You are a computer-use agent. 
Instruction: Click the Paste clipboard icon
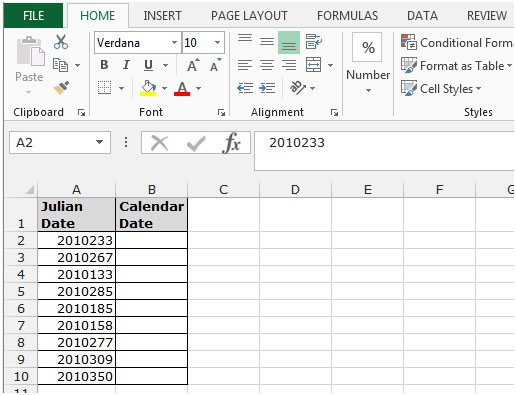coord(30,51)
